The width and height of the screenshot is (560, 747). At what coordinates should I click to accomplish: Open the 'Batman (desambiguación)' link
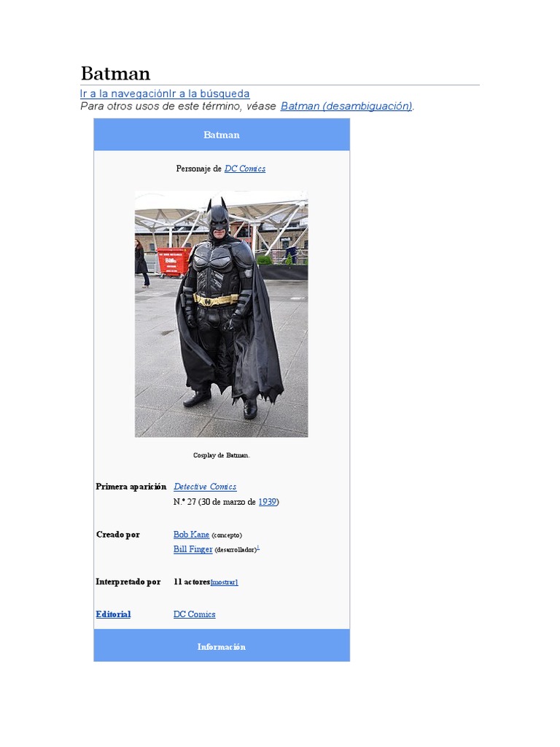click(x=346, y=107)
